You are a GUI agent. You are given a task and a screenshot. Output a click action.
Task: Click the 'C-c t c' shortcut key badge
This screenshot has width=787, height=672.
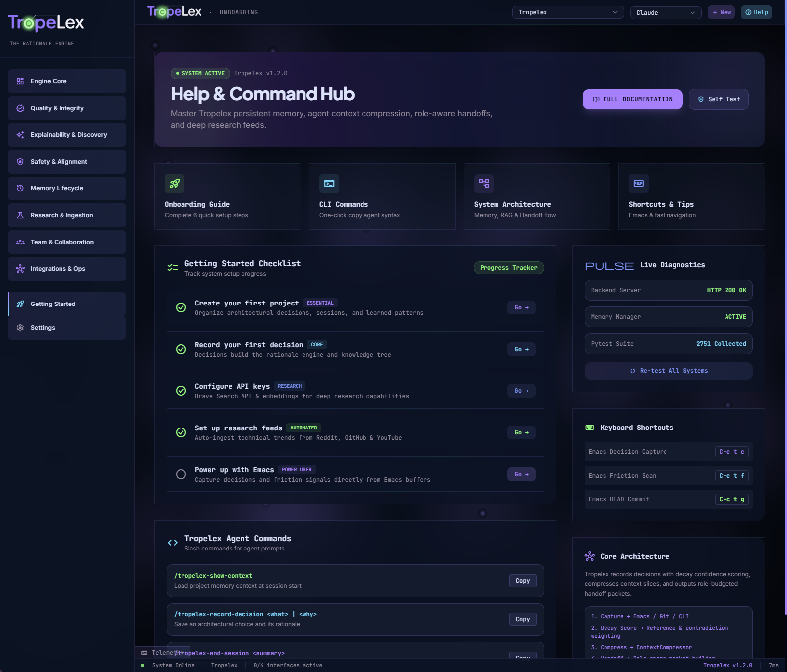click(731, 452)
